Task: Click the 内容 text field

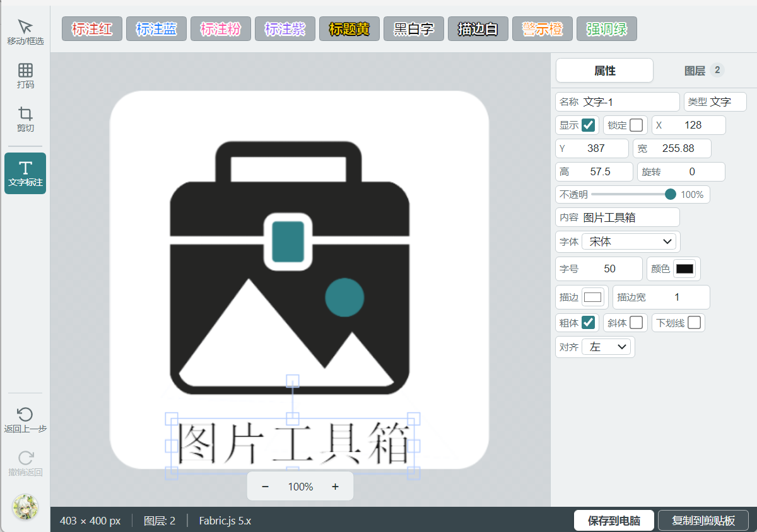Action: pos(618,217)
